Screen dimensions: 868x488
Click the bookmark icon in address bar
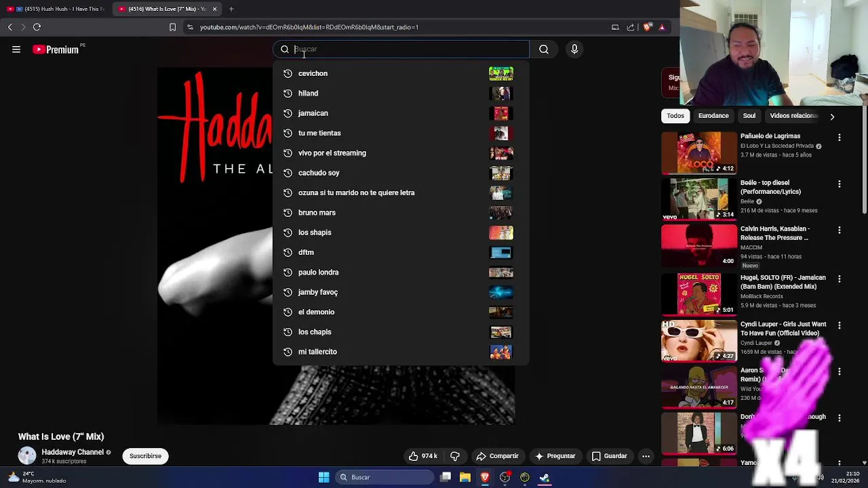(x=172, y=27)
